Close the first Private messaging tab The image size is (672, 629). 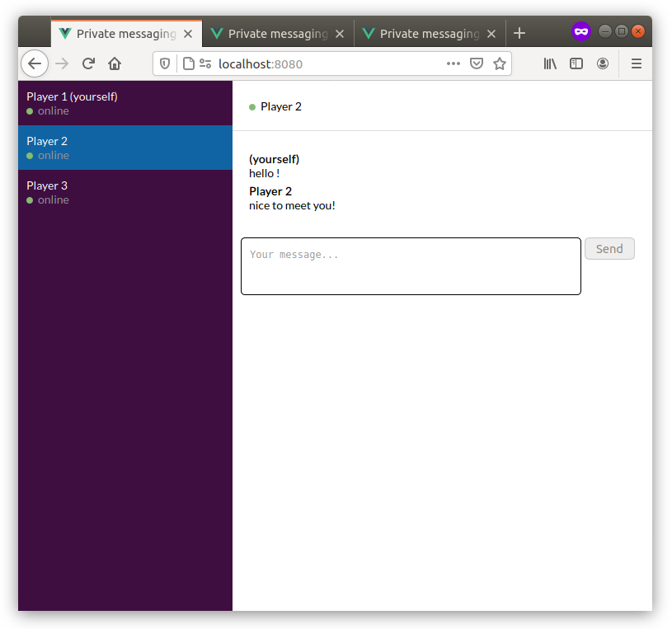[x=189, y=35]
